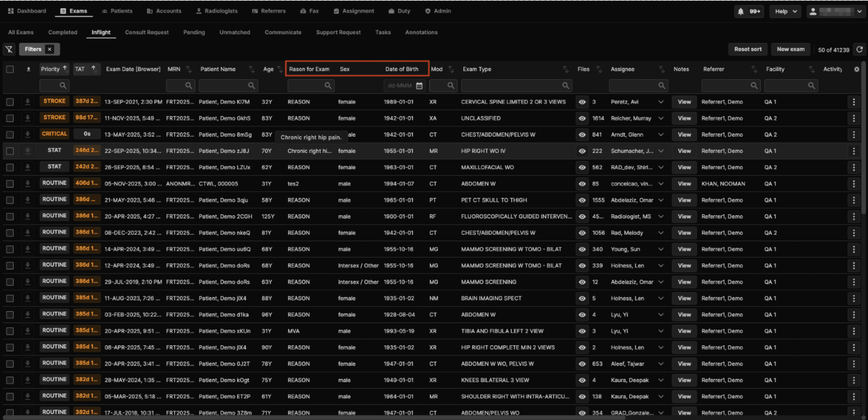Sort by Assignee column arrows
The image size is (868, 420).
pyautogui.click(x=662, y=69)
